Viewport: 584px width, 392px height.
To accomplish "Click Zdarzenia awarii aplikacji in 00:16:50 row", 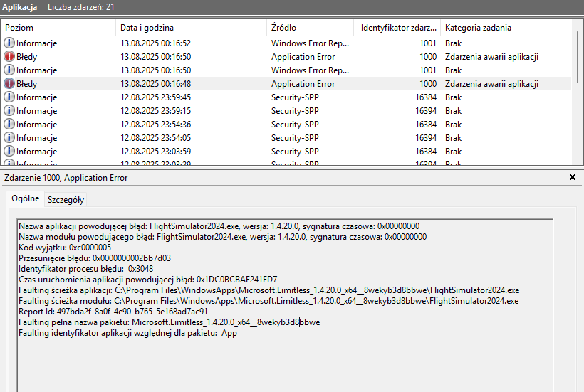I will [x=491, y=56].
